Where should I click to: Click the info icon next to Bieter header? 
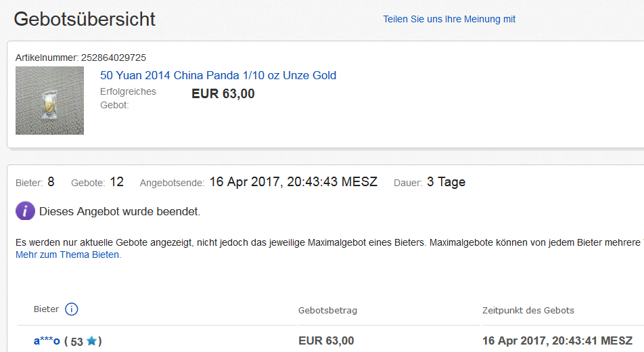click(x=72, y=309)
